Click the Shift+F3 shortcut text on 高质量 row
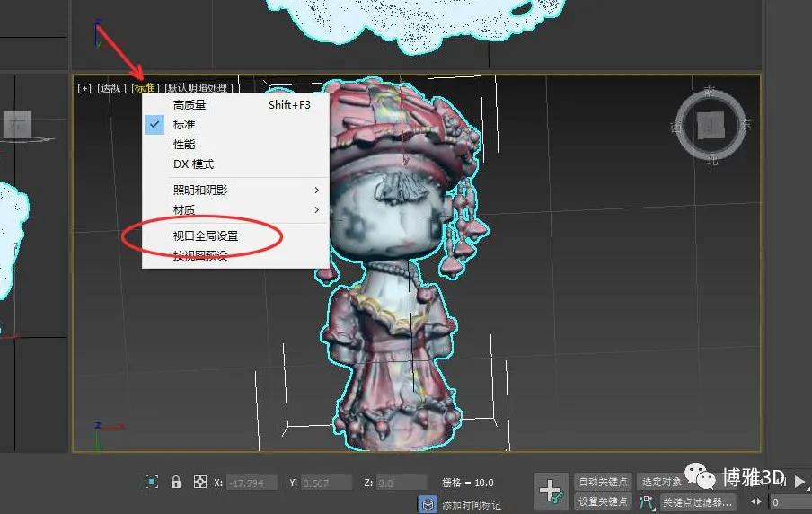This screenshot has width=812, height=514. (x=289, y=104)
